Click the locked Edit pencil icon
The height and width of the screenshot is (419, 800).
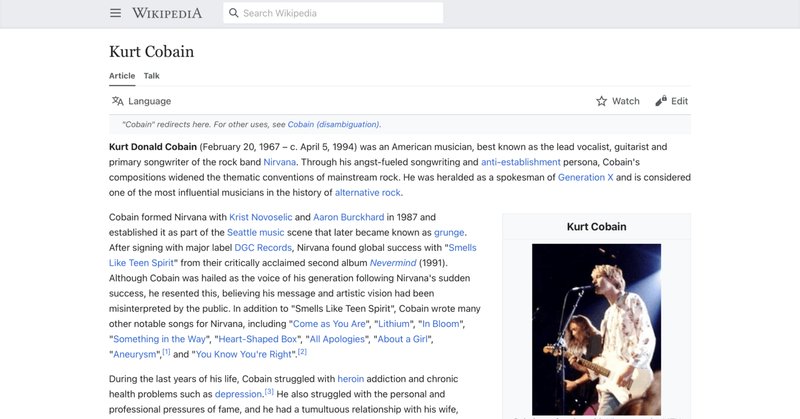[661, 101]
